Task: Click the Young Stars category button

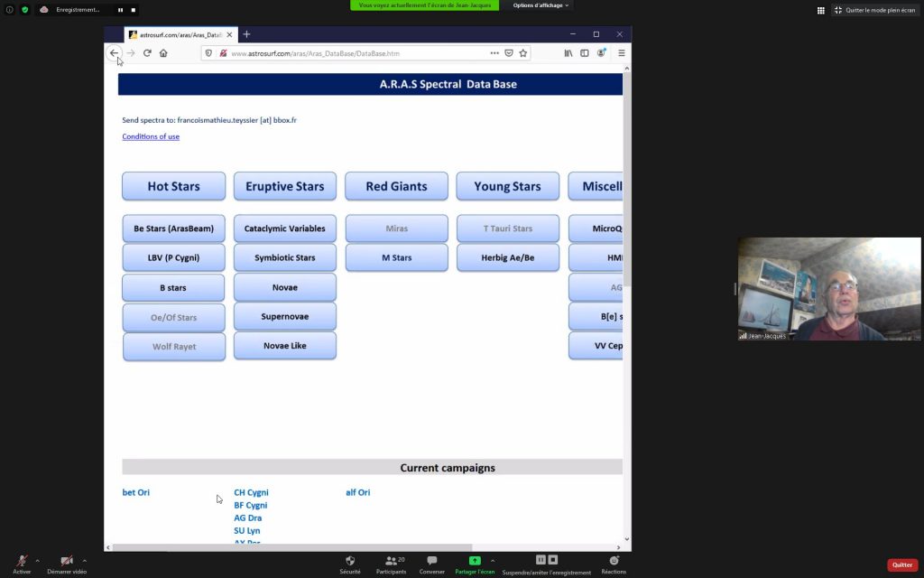Action: click(507, 186)
